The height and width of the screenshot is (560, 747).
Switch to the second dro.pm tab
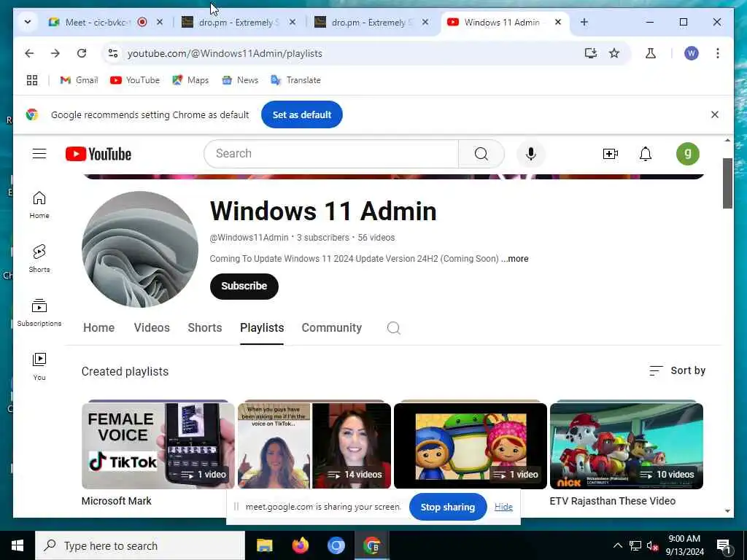pos(370,23)
